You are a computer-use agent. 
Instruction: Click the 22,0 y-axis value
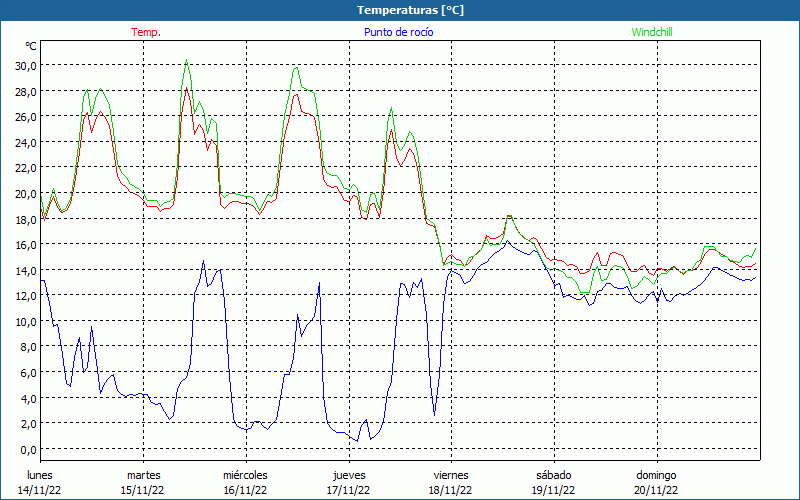click(x=26, y=168)
